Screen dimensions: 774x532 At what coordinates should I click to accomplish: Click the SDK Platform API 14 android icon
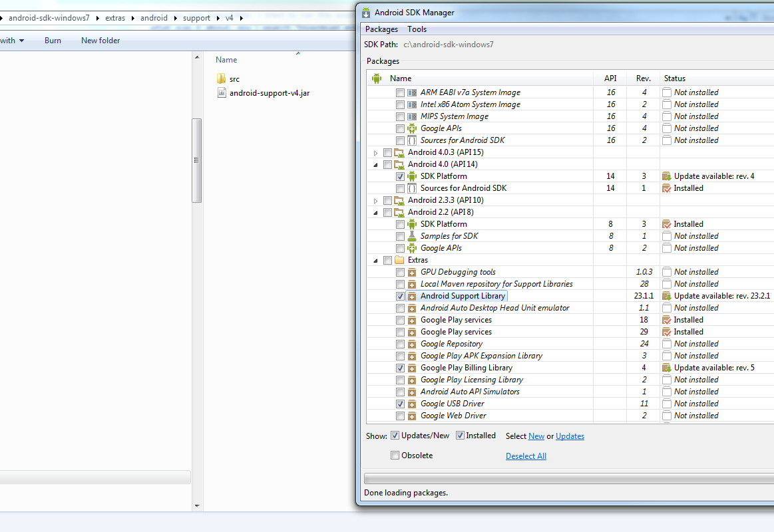tap(412, 176)
